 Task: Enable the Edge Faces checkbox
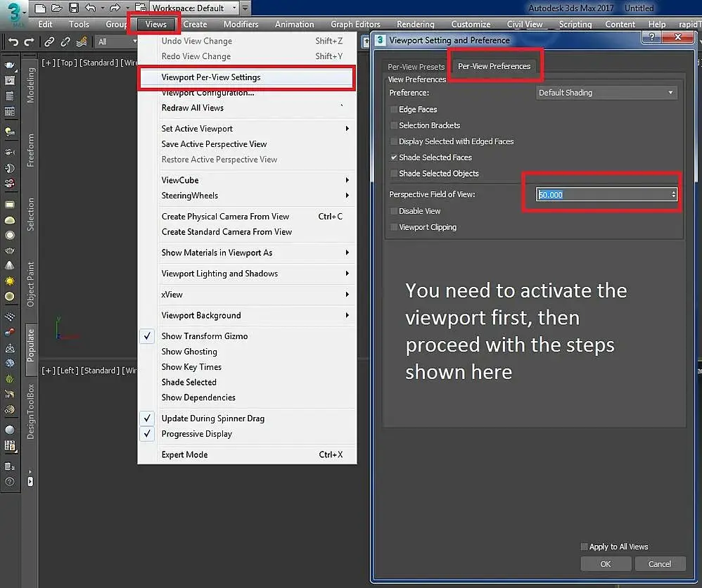coord(394,109)
